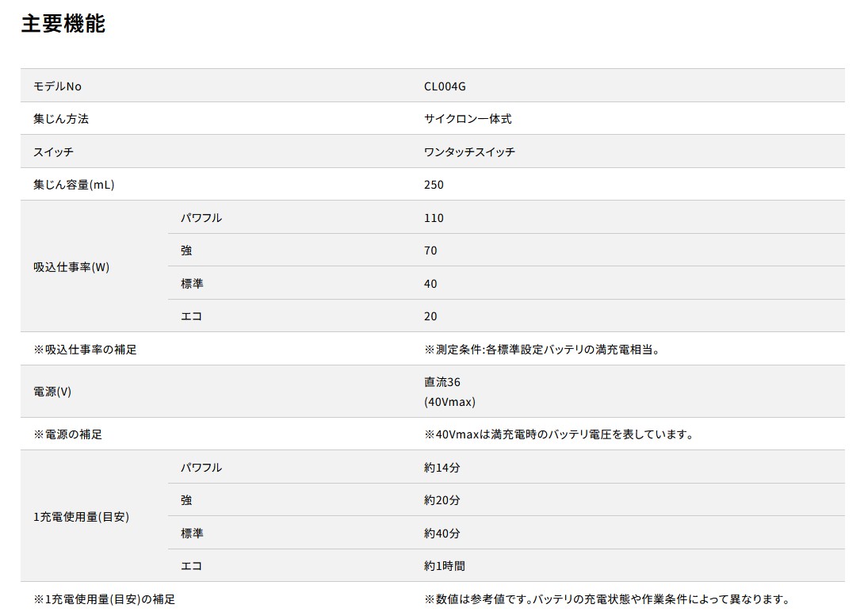868x612 pixels.
Task: Click パワフル in the 吸込仕事率(W) group
Action: click(201, 218)
